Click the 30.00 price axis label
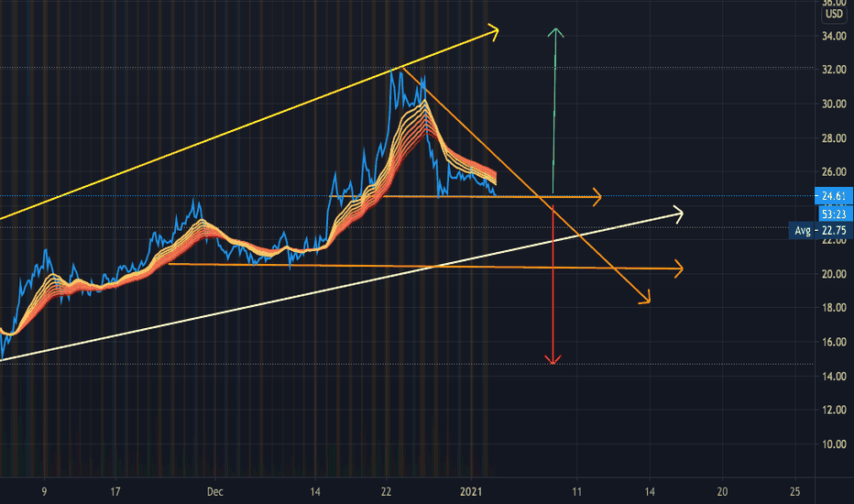This screenshot has height=504, width=854. (x=834, y=104)
